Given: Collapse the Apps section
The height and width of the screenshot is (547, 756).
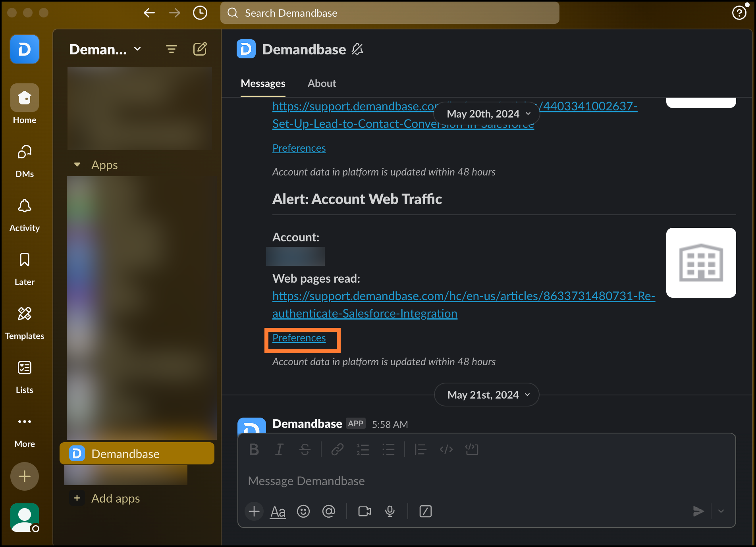Looking at the screenshot, I should (x=77, y=165).
